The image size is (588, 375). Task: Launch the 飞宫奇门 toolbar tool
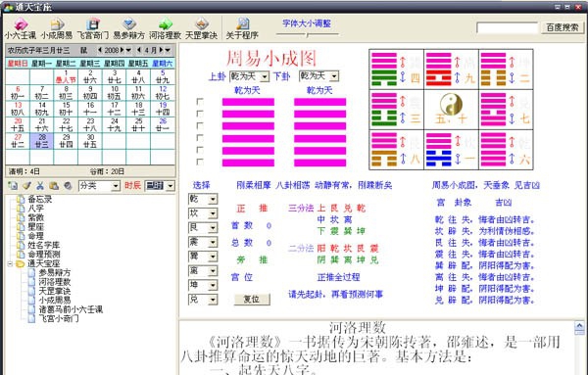coord(93,28)
